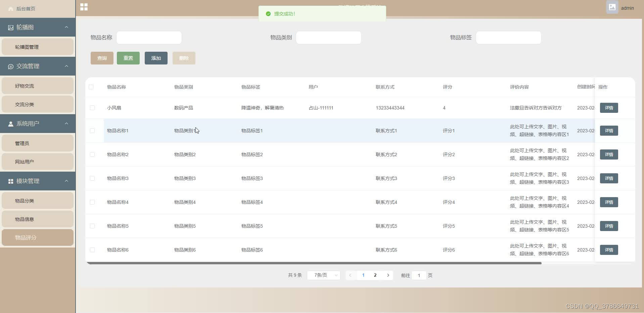The width and height of the screenshot is (644, 313).
Task: Check the box for row 物品名称4
Action: point(92,202)
